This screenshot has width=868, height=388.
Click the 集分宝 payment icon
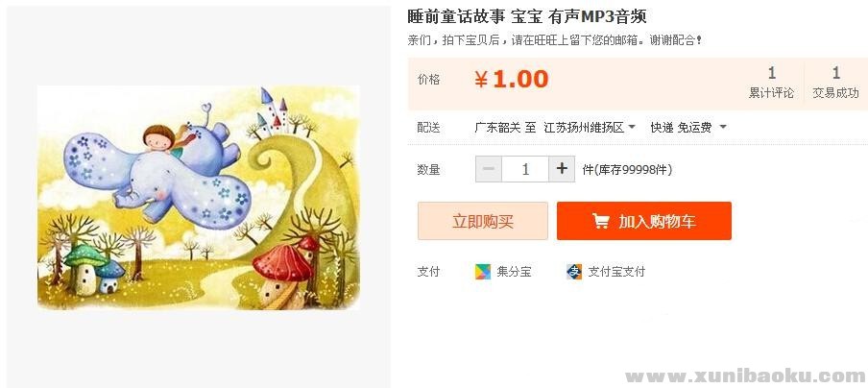coord(483,272)
